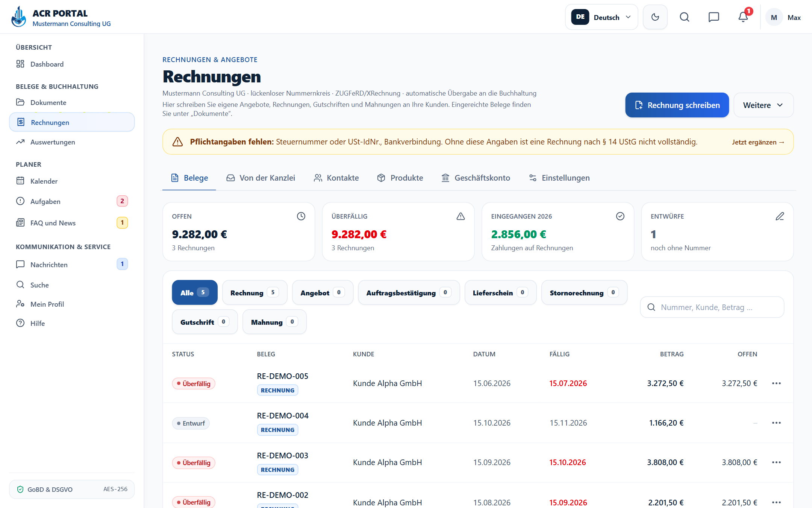This screenshot has height=508, width=812.
Task: Click the pencil icon on Entwürfe card
Action: (x=780, y=216)
